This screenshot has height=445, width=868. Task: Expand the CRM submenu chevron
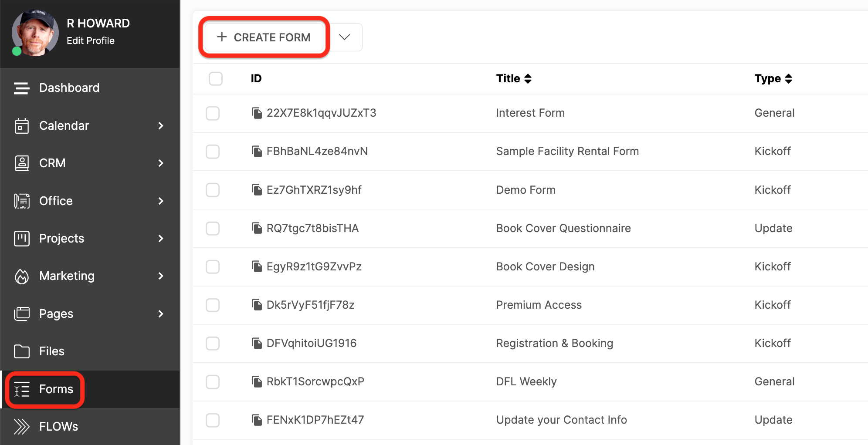point(161,163)
